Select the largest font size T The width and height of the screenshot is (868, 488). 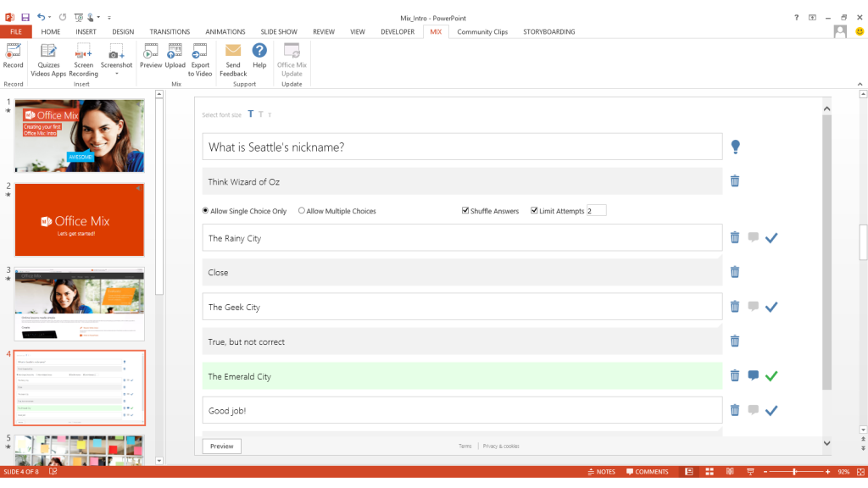tap(250, 114)
